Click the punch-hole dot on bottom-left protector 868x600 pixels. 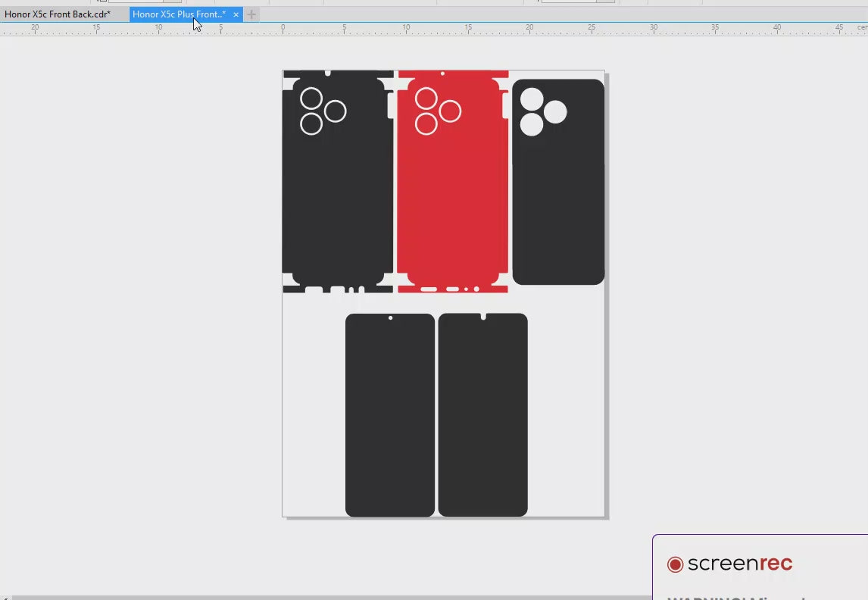pyautogui.click(x=390, y=318)
